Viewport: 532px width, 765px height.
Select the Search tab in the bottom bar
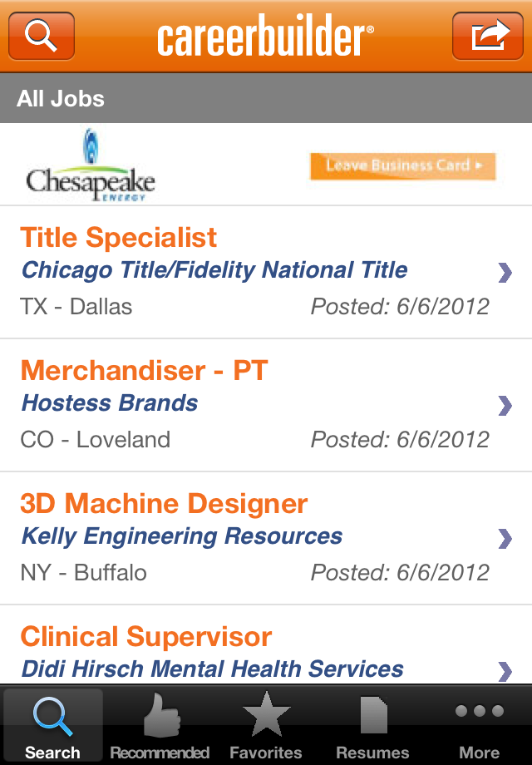point(52,726)
